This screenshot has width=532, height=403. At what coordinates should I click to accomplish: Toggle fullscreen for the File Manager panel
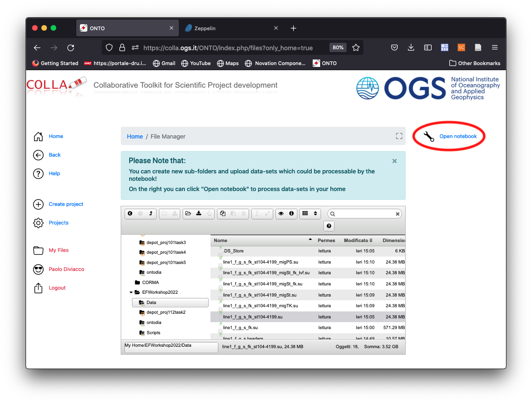tap(399, 136)
